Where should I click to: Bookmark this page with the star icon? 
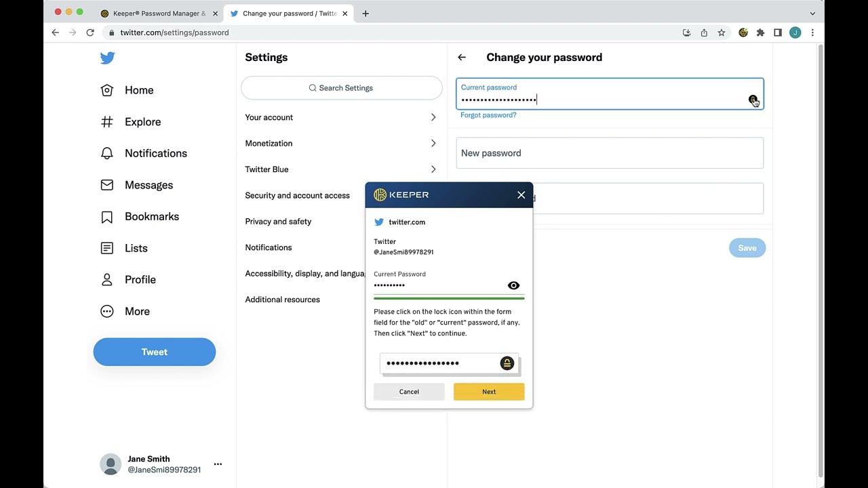[722, 33]
